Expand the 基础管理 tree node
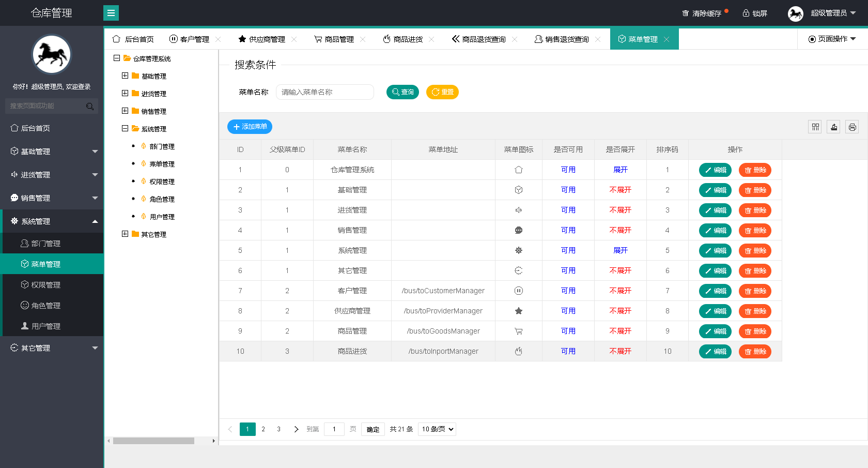868x468 pixels. tap(125, 76)
